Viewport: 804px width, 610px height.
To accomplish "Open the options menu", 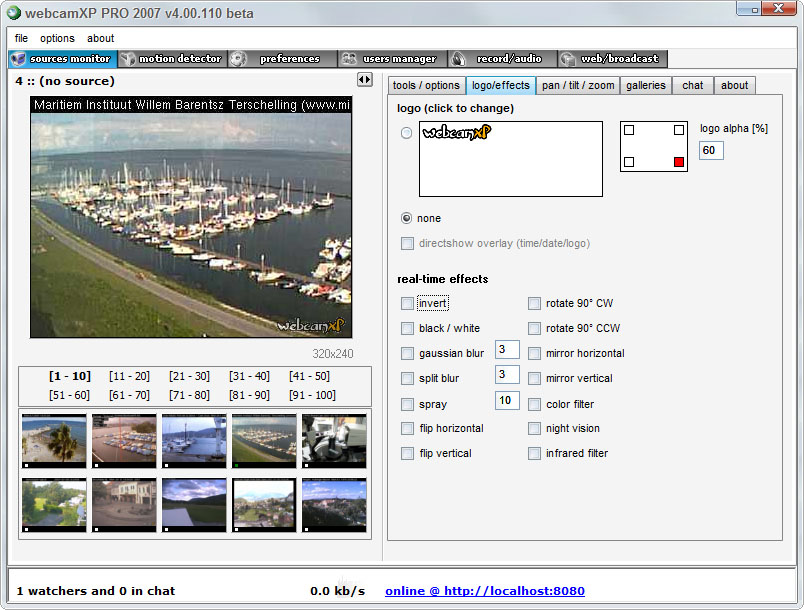I will 57,38.
